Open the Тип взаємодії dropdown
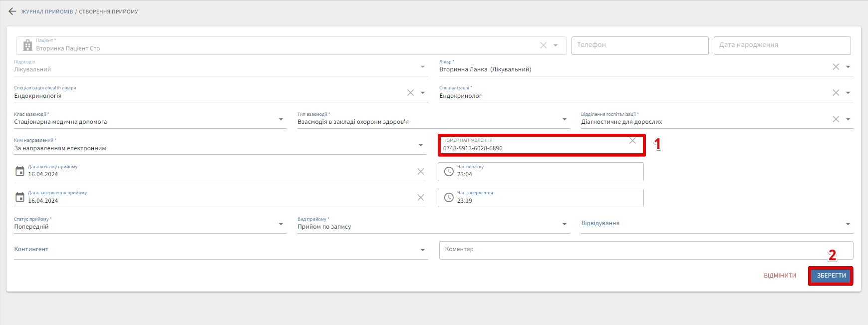This screenshot has width=868, height=325. [565, 119]
